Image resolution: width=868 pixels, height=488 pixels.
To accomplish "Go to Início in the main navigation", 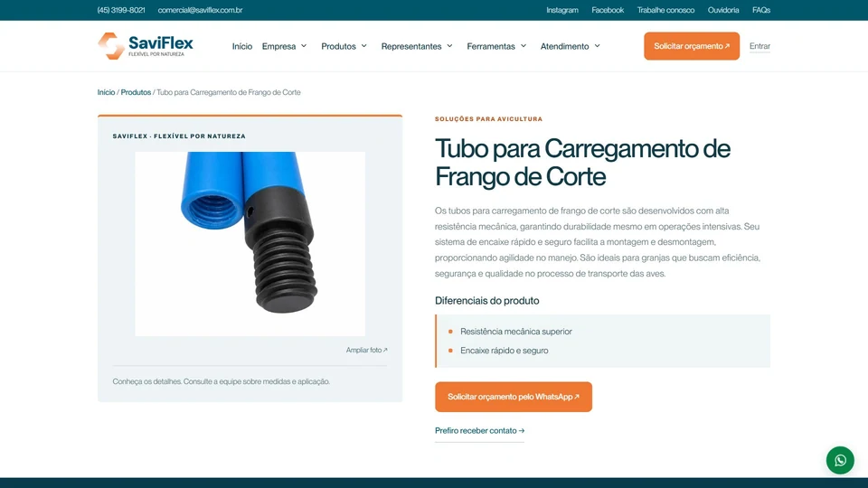I will point(242,46).
